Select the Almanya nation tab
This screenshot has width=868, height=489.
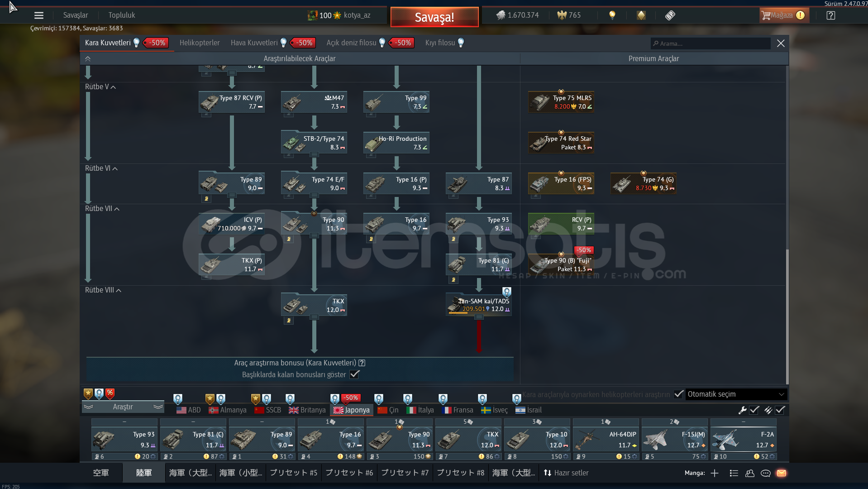[228, 410]
